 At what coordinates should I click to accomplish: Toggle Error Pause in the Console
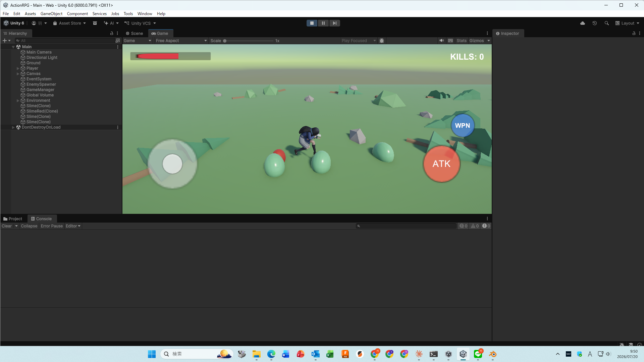click(52, 226)
